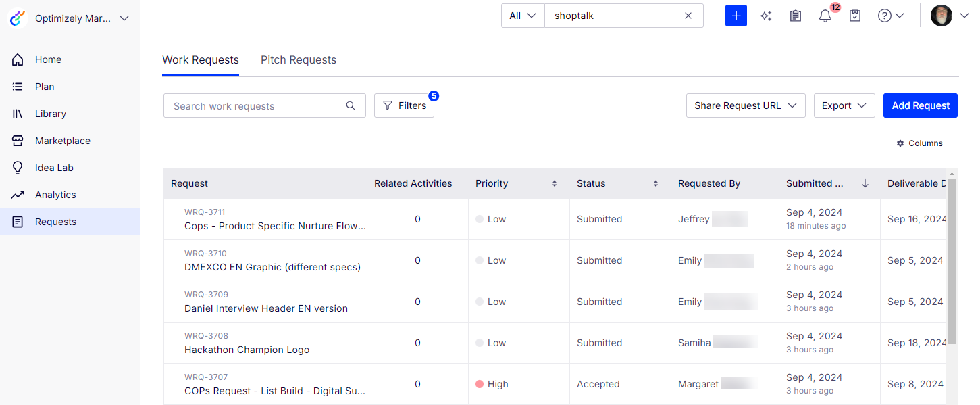Open the clipboard icon in the top bar
The image size is (980, 405).
point(795,15)
